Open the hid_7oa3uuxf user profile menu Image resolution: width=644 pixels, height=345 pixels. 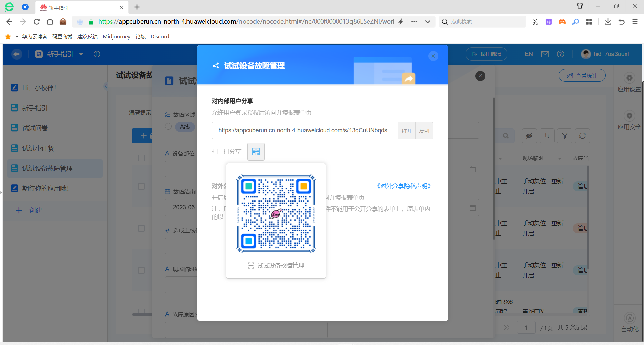click(x=608, y=54)
